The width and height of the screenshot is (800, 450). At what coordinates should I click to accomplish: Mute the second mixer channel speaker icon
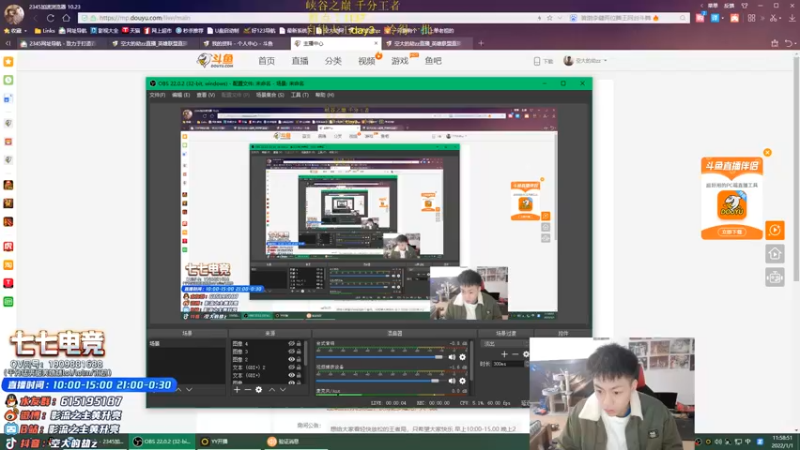click(452, 381)
